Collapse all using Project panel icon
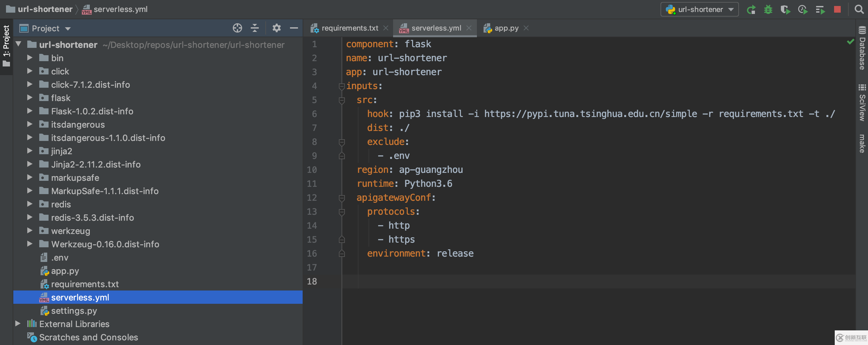868x345 pixels. click(x=255, y=28)
